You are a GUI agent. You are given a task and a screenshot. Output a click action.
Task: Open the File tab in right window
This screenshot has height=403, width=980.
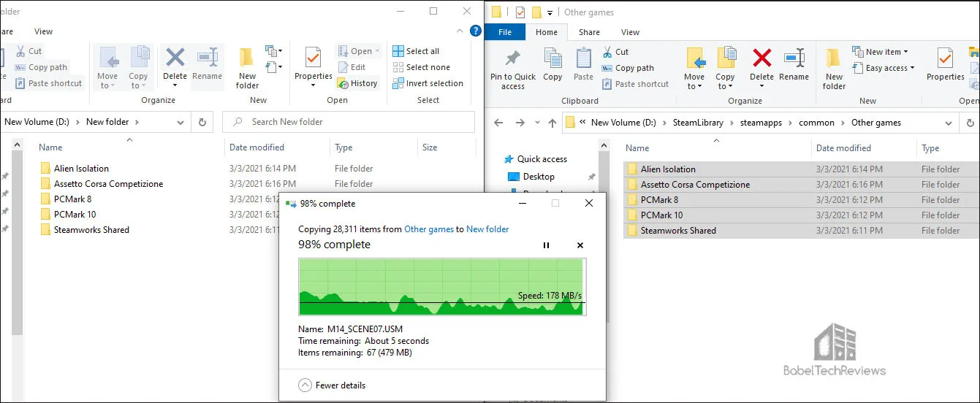(x=505, y=32)
